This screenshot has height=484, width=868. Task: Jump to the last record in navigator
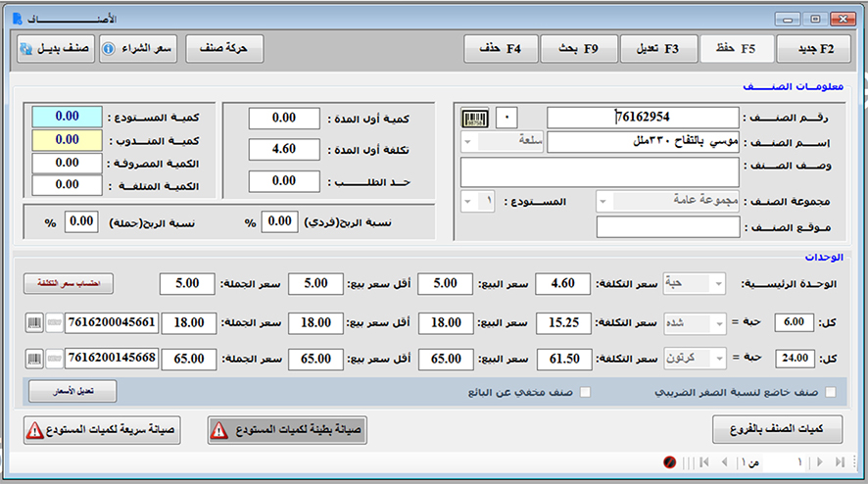coord(840,460)
